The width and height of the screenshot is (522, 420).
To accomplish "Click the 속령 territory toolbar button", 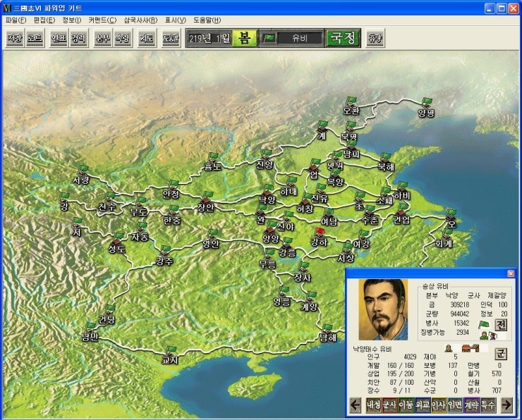I will 123,38.
